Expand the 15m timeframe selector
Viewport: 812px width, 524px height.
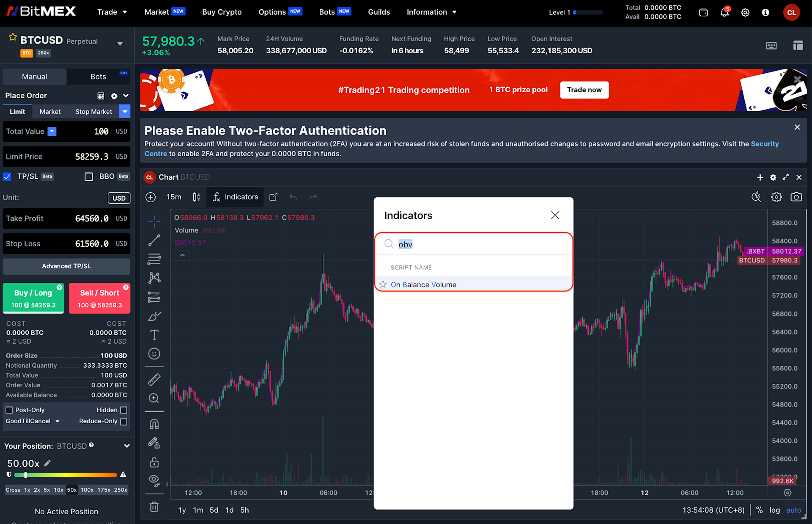pos(173,197)
